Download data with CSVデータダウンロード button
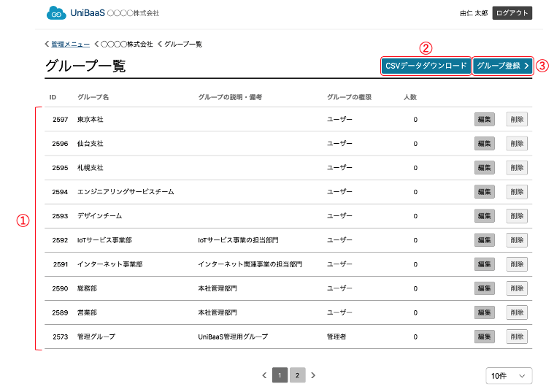The image size is (554, 392). [x=426, y=66]
